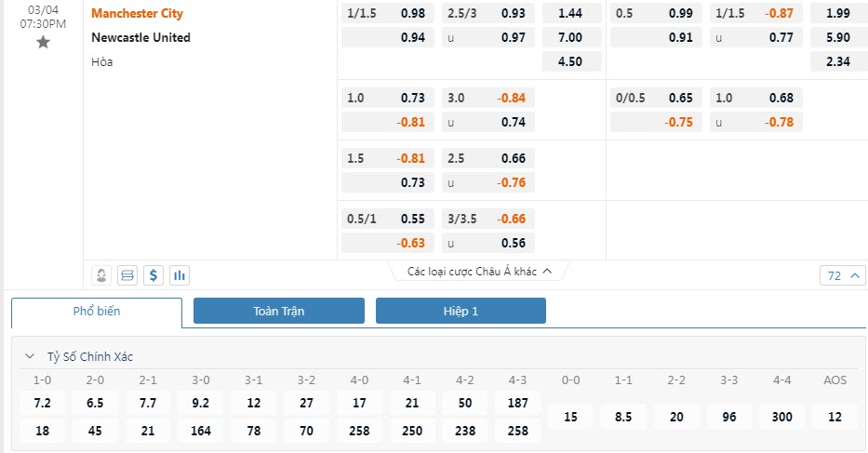Select the 1X2 home odds 1.44

[x=569, y=14]
